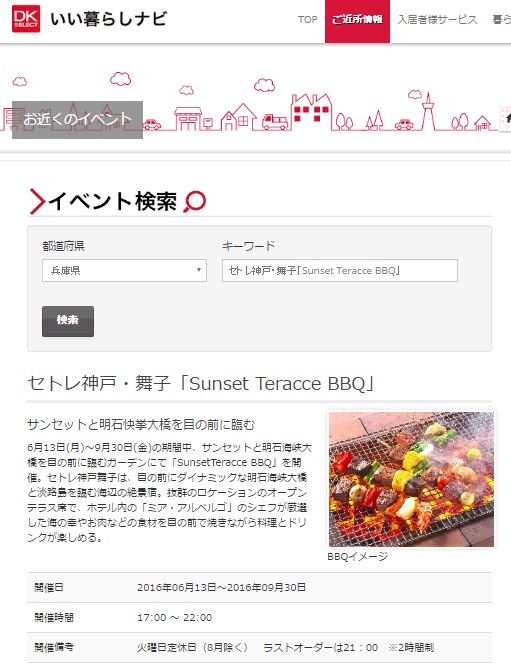Open the 入居者様サービス menu item
The width and height of the screenshot is (511, 667).
pyautogui.click(x=437, y=20)
